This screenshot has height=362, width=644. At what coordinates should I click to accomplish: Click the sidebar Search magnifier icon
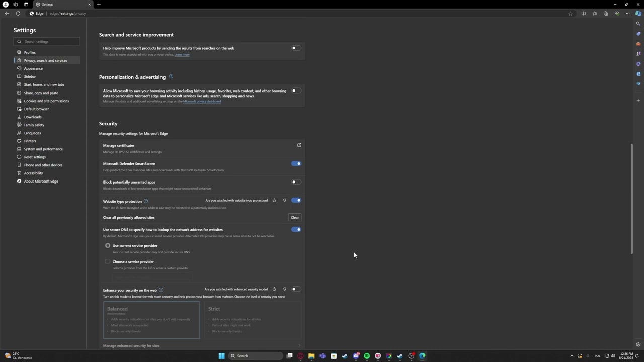pos(638,24)
